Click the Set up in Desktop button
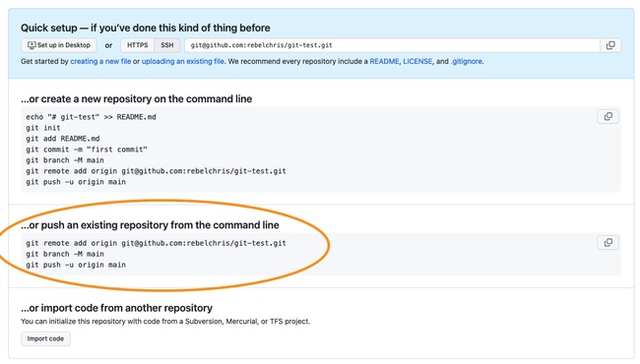 (59, 45)
